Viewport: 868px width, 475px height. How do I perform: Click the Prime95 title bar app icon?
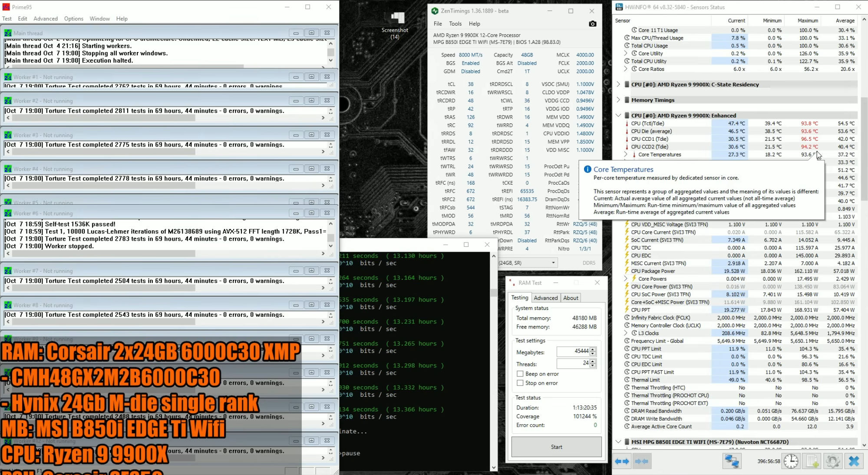(6, 7)
